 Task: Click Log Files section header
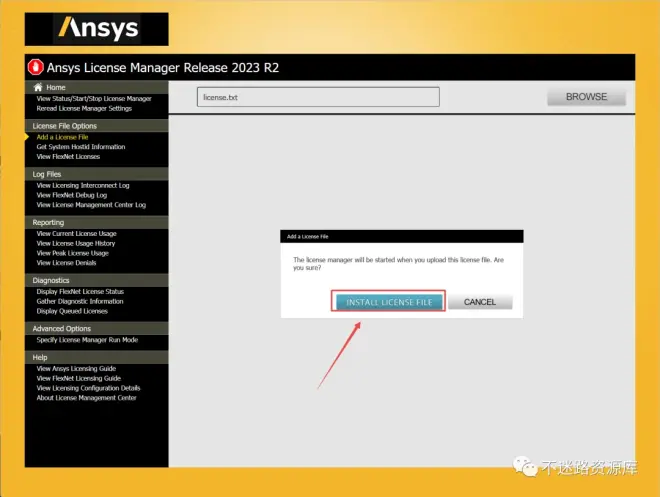(96, 174)
